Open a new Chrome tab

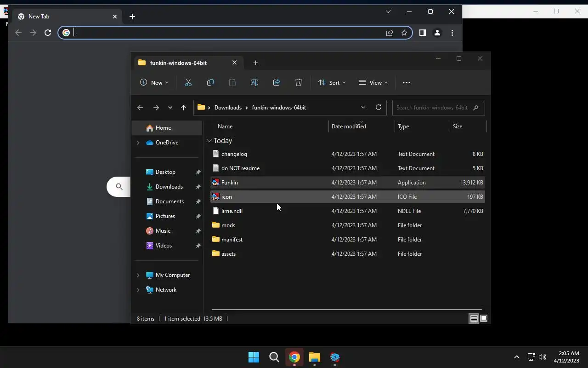click(132, 17)
